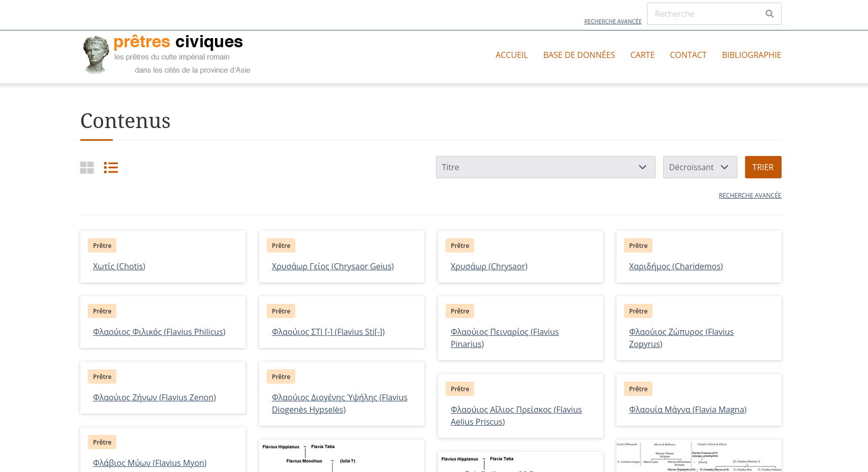Click the Roman bust site logo
Image resolution: width=868 pixels, height=472 pixels.
tap(95, 55)
